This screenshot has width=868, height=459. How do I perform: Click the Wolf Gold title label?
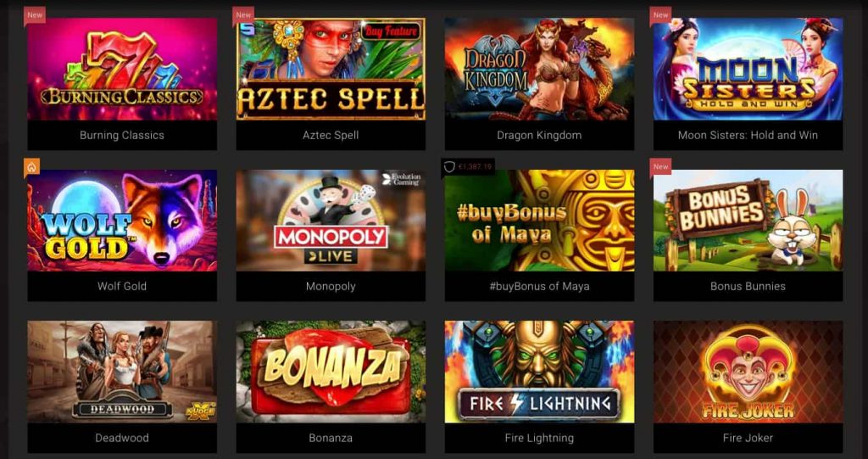coord(122,287)
